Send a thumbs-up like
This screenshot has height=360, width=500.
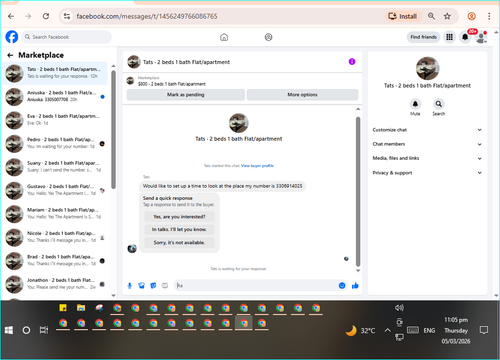355,286
